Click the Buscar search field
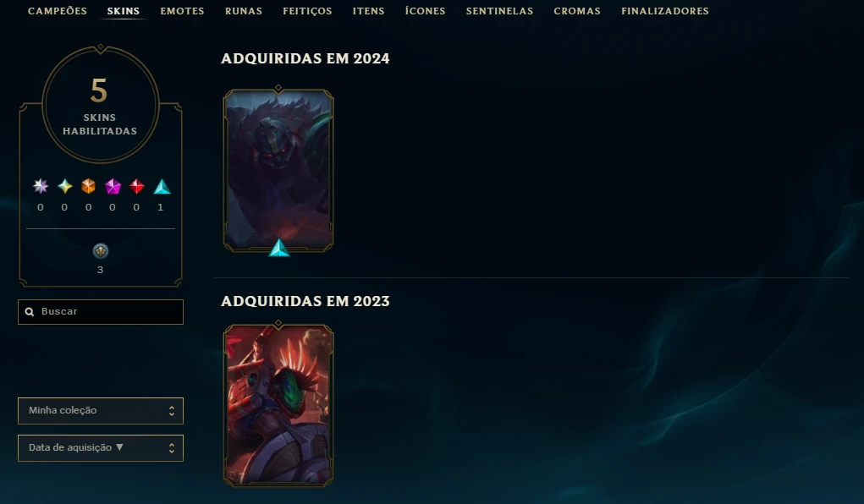Viewport: 864px width, 504px height. [x=101, y=312]
